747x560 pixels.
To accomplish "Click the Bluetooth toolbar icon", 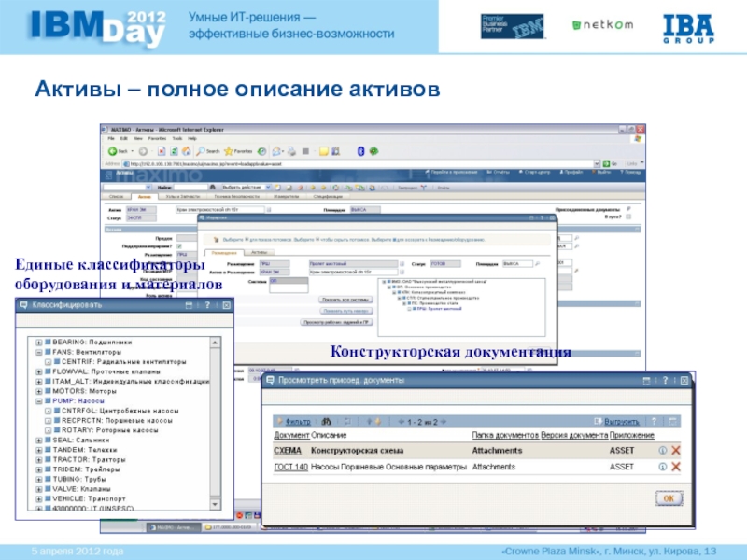I will pyautogui.click(x=360, y=151).
